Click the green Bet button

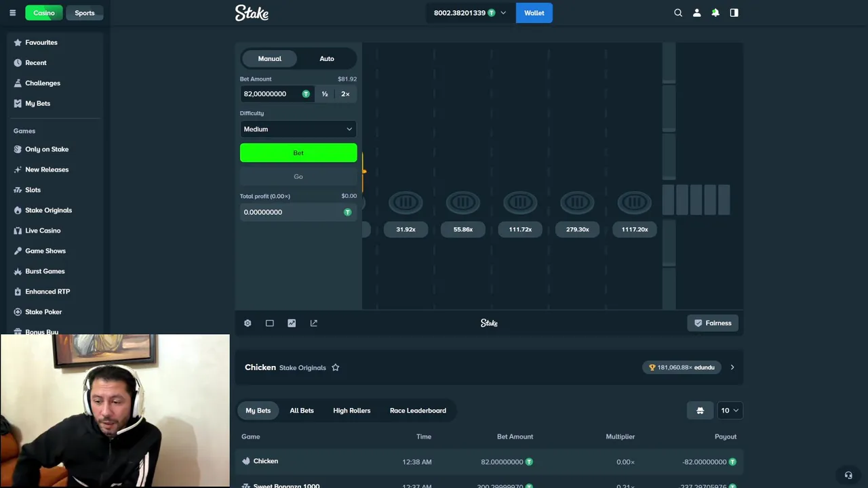click(298, 152)
